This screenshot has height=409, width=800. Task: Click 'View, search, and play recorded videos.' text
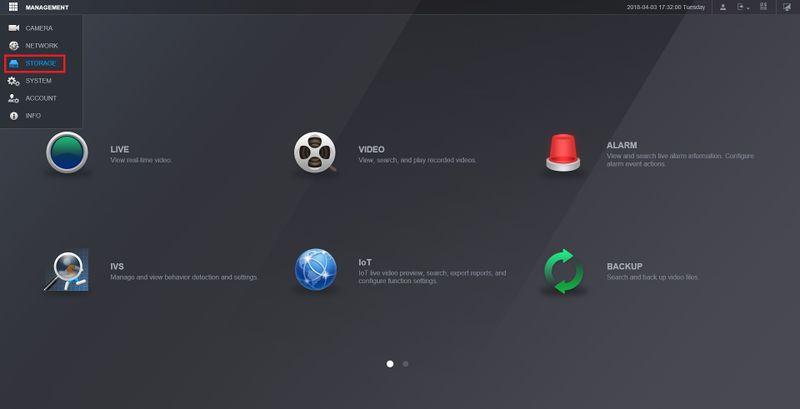point(417,160)
